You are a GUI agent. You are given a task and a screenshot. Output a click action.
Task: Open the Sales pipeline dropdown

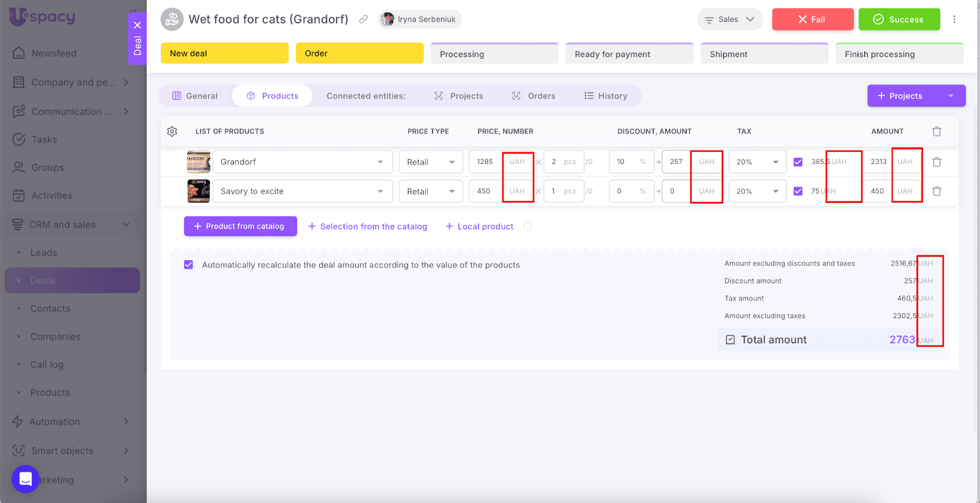click(x=729, y=20)
